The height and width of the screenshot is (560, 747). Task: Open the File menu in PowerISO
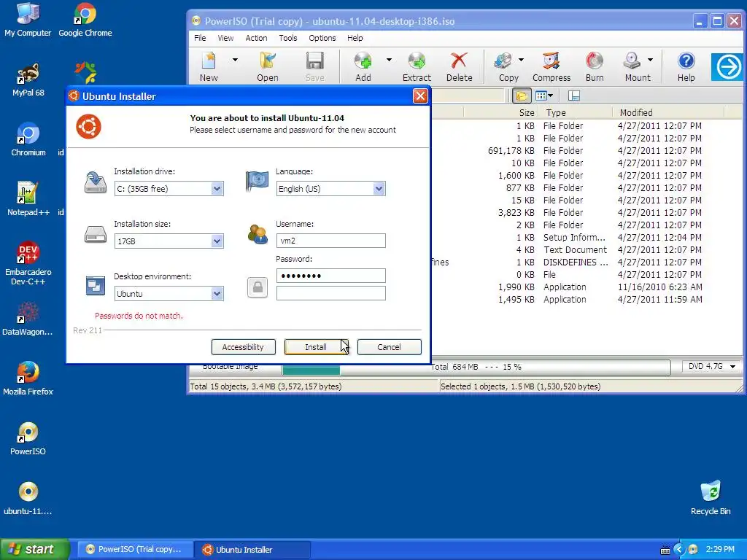200,38
